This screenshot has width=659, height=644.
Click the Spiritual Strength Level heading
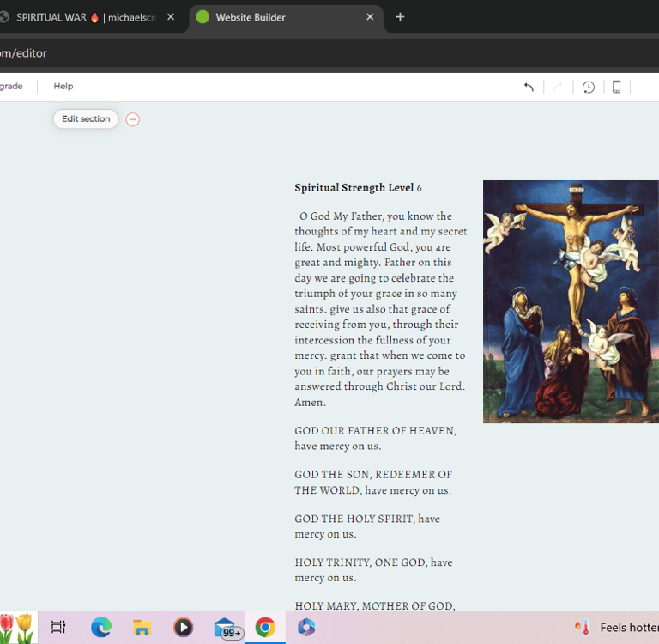pyautogui.click(x=358, y=187)
